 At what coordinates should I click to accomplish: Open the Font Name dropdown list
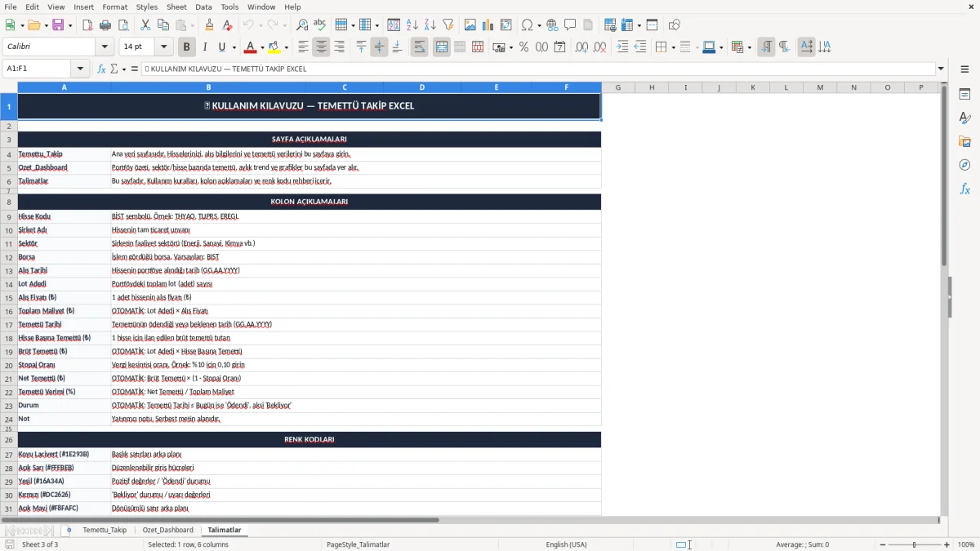click(105, 47)
